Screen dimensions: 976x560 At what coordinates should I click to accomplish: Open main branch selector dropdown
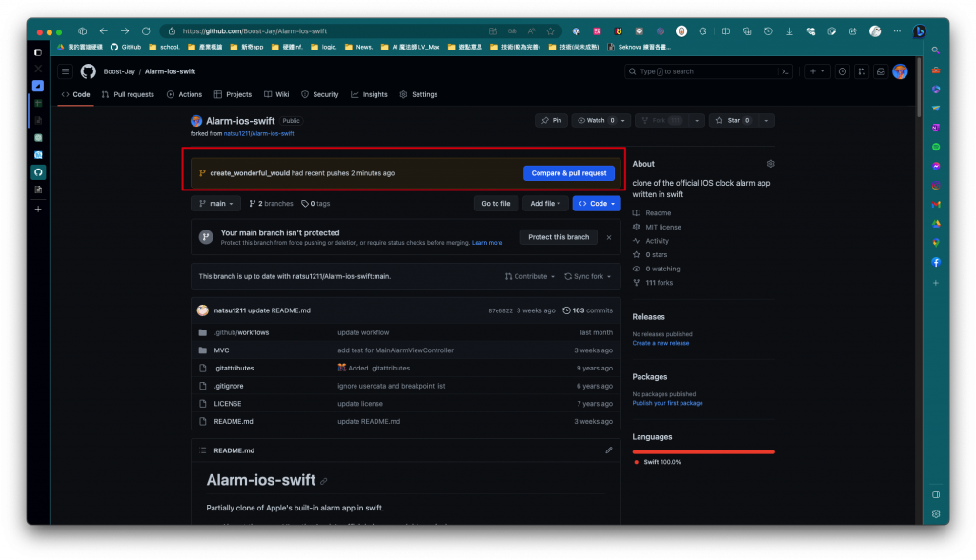(x=216, y=204)
